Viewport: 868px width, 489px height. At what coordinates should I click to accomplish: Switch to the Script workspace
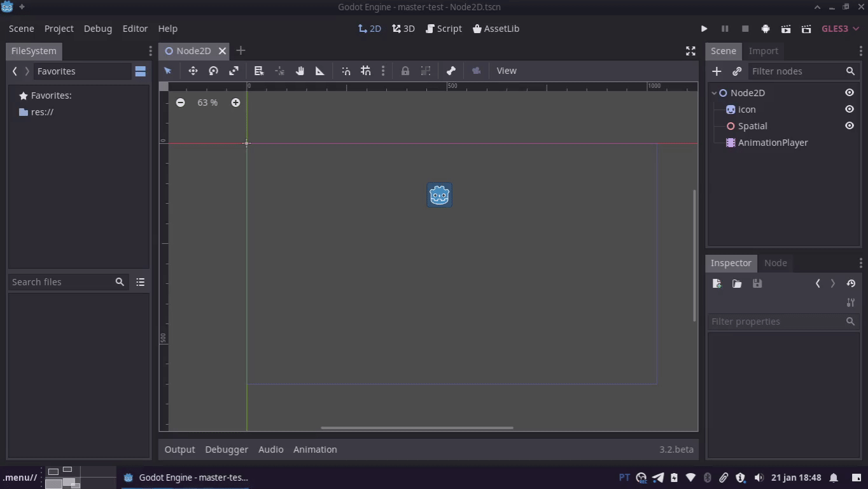tap(444, 29)
